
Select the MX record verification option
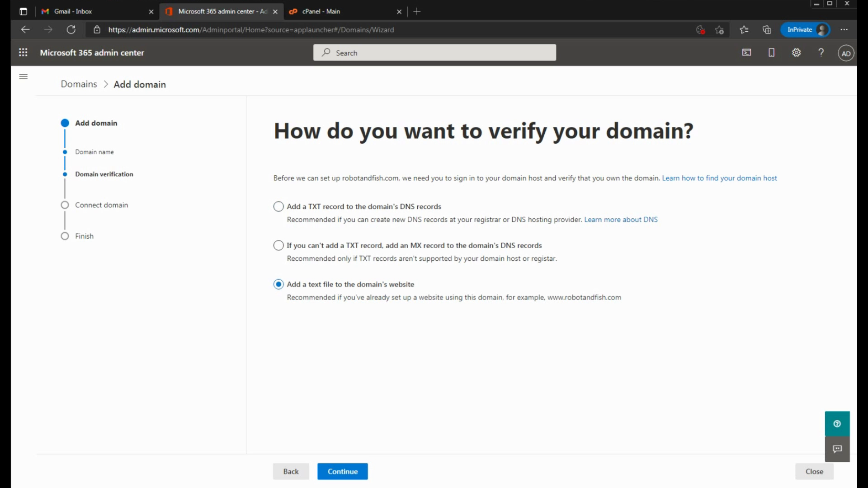(x=278, y=245)
